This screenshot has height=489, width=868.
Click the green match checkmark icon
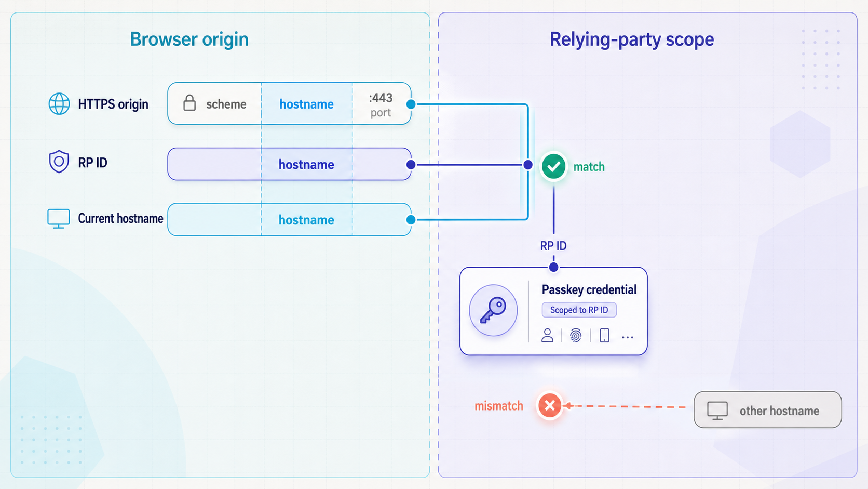click(x=554, y=166)
